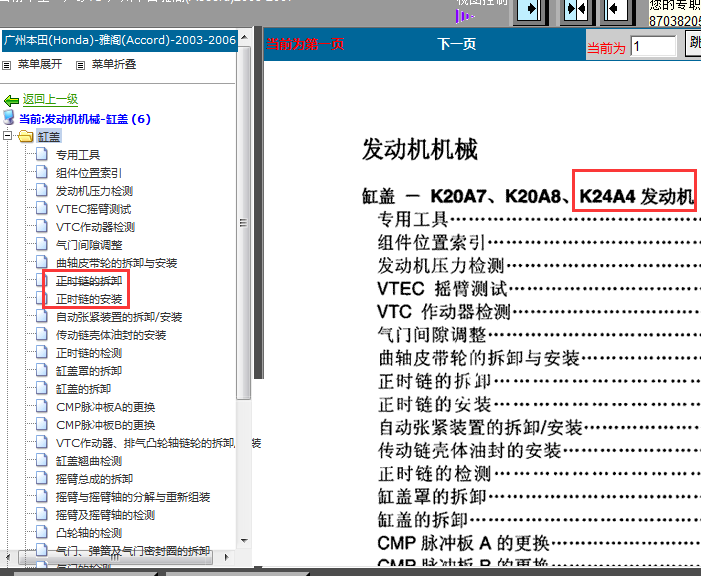Screen dimensions: 701x576
Task: Click the 跳 jump button
Action: (693, 44)
